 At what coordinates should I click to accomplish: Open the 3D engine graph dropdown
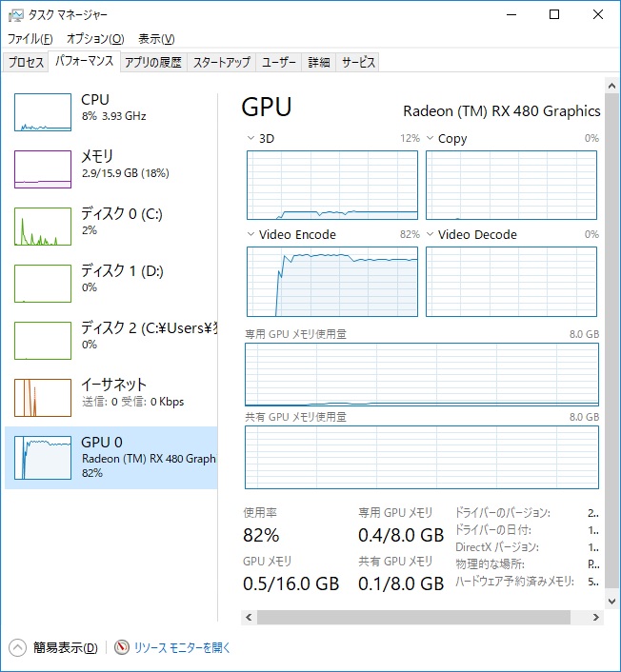coord(250,139)
